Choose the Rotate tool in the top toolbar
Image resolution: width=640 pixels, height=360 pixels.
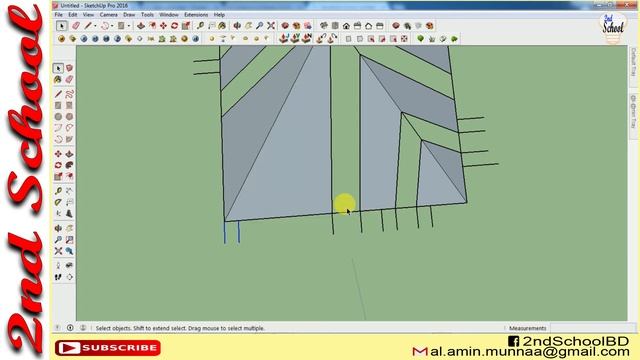coord(175,26)
